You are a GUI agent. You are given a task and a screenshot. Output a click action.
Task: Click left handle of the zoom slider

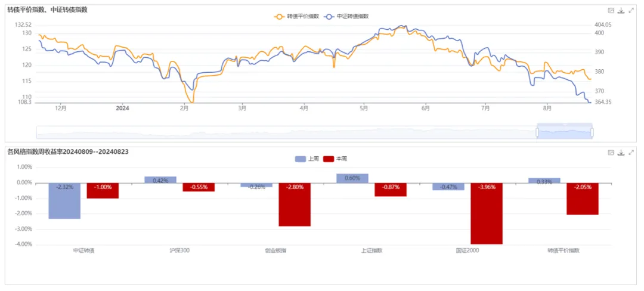[537, 132]
